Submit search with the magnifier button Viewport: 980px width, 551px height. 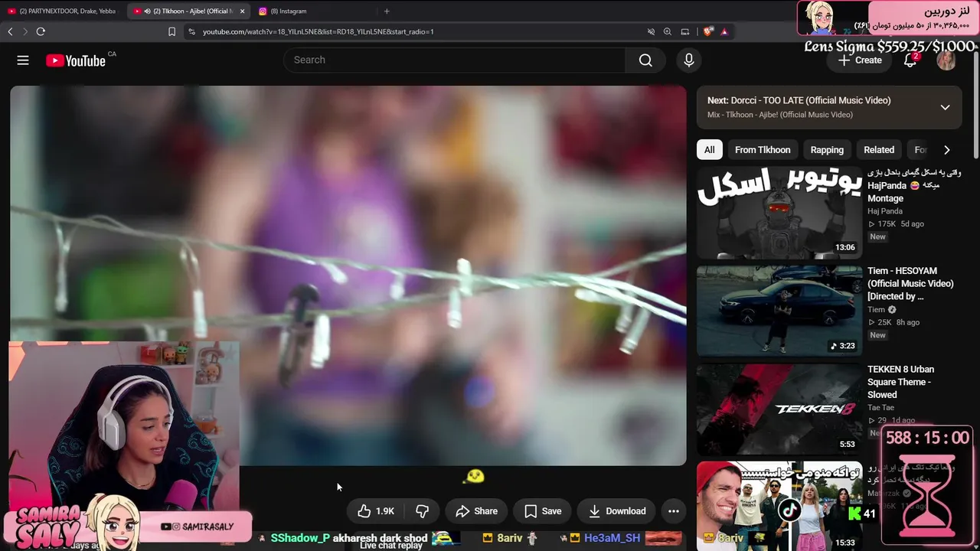[x=645, y=60]
